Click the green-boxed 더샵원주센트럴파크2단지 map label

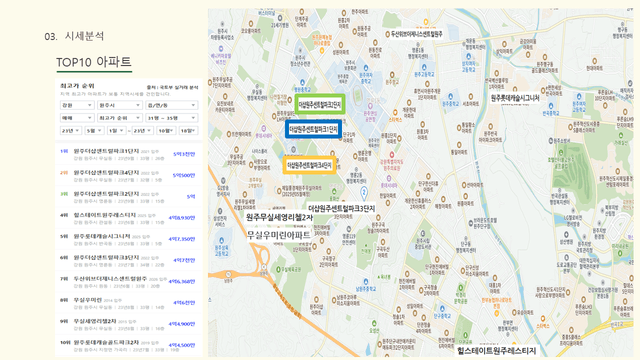pyautogui.click(x=320, y=104)
